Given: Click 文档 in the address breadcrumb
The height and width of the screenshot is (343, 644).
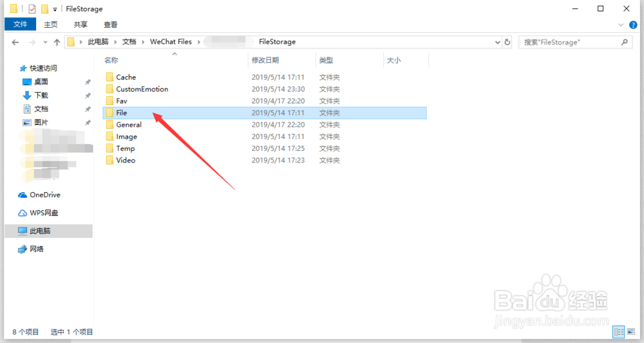Looking at the screenshot, I should pyautogui.click(x=129, y=41).
